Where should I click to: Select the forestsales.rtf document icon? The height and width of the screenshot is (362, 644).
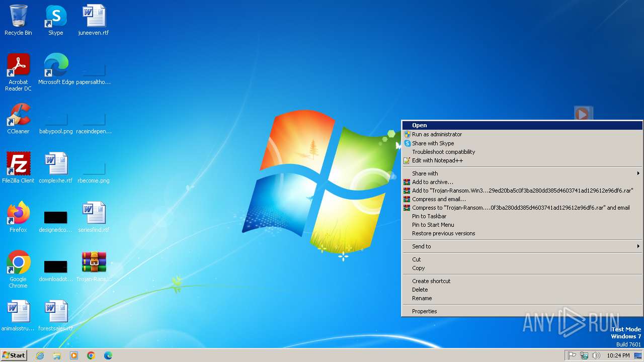click(x=56, y=316)
